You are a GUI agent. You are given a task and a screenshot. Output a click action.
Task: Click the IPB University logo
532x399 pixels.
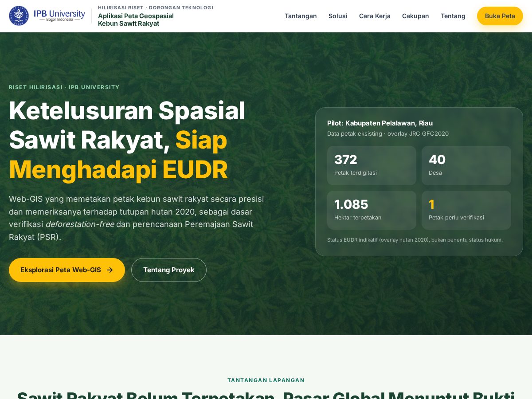pyautogui.click(x=47, y=16)
